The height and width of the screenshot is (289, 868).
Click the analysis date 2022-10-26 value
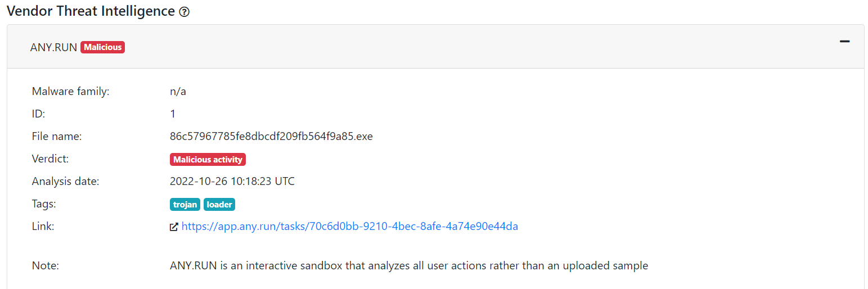click(x=232, y=182)
